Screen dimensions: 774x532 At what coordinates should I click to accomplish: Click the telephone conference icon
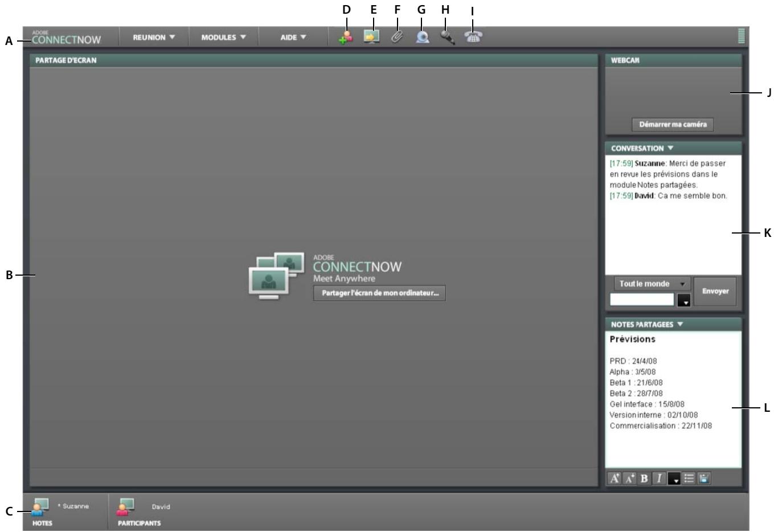pyautogui.click(x=473, y=36)
